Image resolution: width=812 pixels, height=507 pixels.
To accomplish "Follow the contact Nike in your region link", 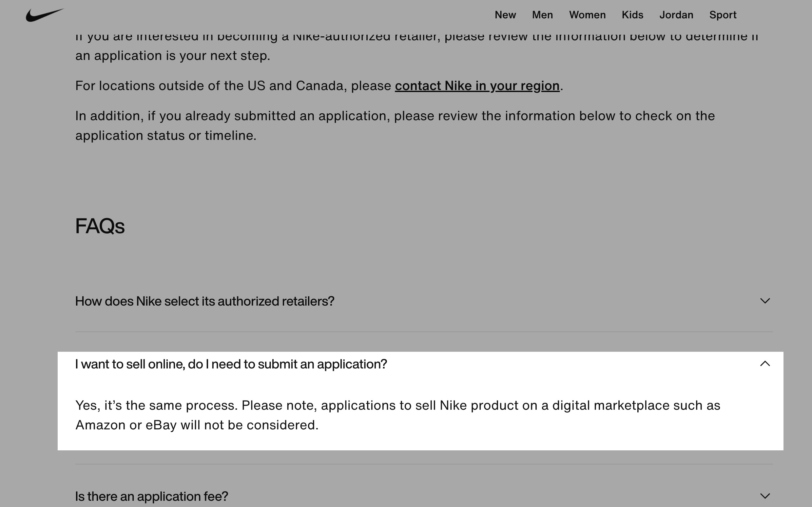I will pos(477,86).
